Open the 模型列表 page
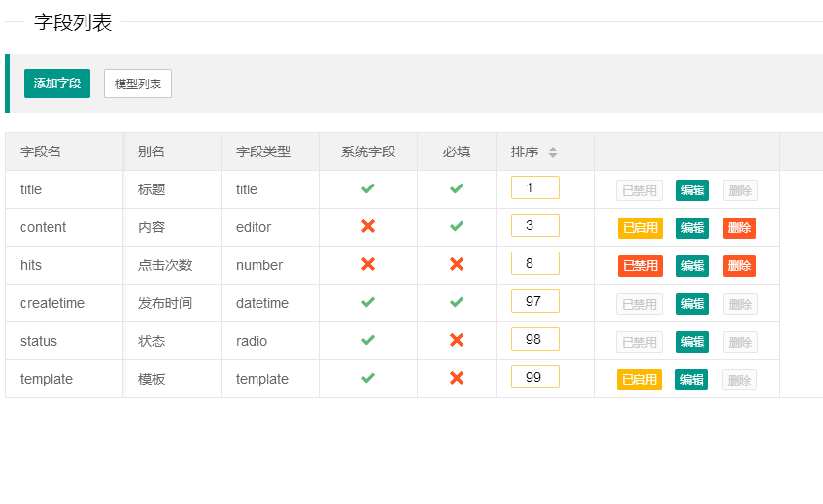The width and height of the screenshot is (823, 504). pyautogui.click(x=138, y=84)
